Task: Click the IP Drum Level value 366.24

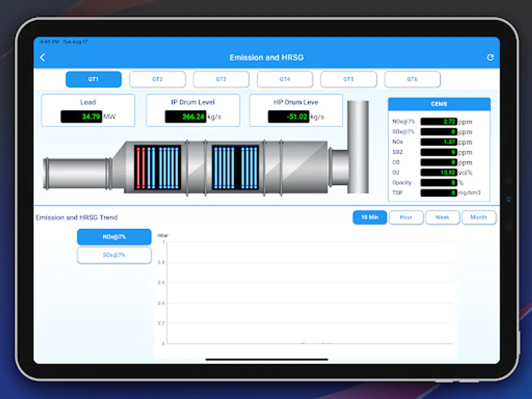Action: [x=186, y=117]
